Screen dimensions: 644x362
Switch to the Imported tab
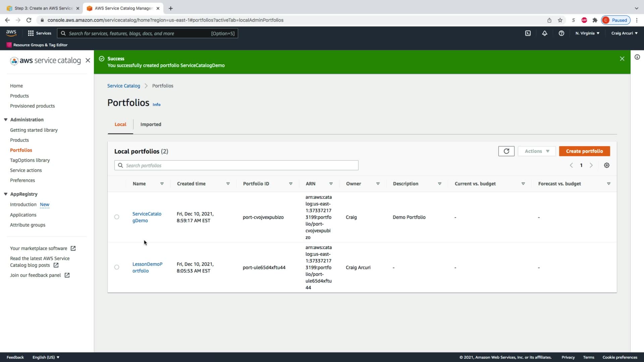point(151,124)
